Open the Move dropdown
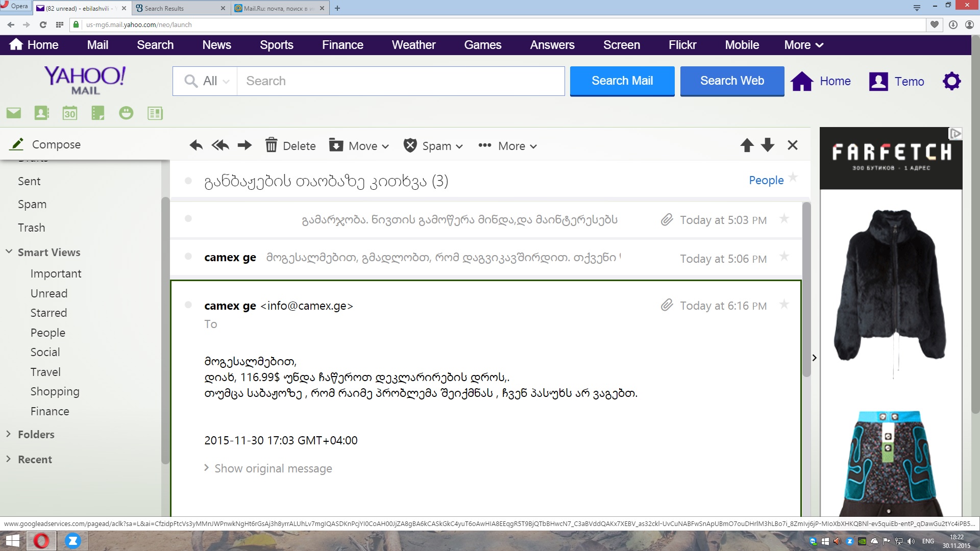 (x=359, y=146)
